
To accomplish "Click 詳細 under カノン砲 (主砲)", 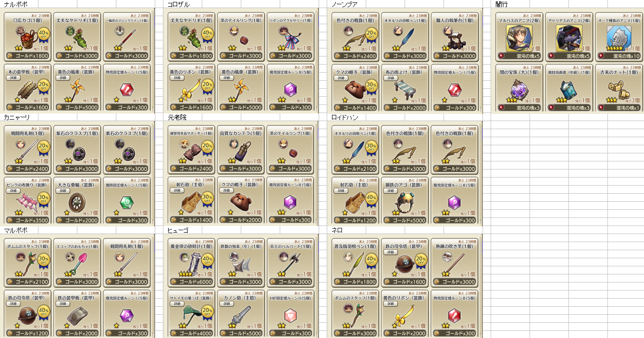I will 227,303.
